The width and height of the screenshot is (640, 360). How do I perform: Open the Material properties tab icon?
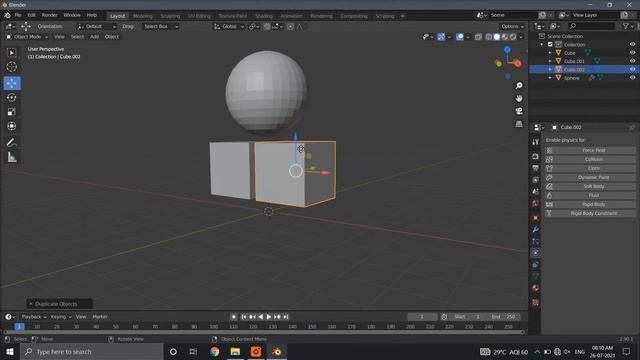coord(536,288)
